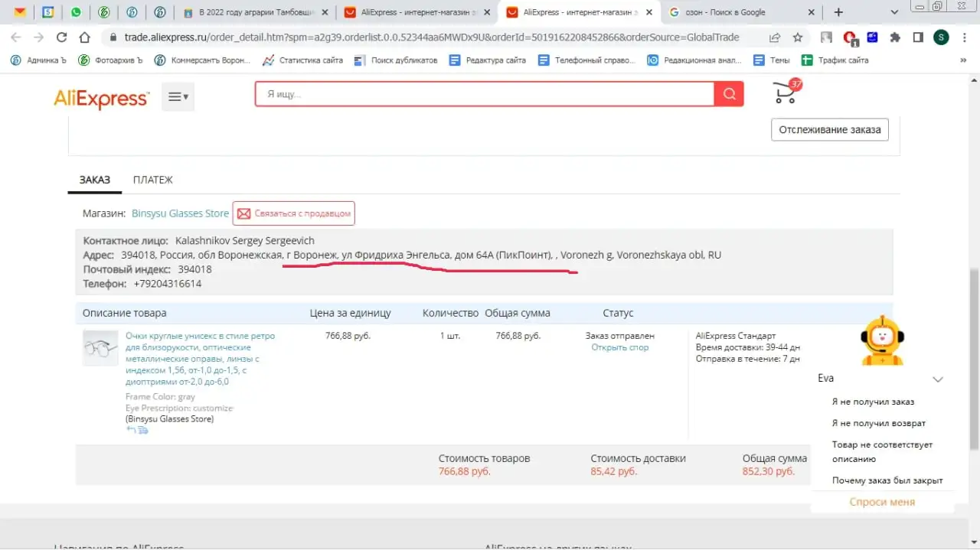Click the red extension icon with badge
The image size is (980, 550).
[x=849, y=37]
